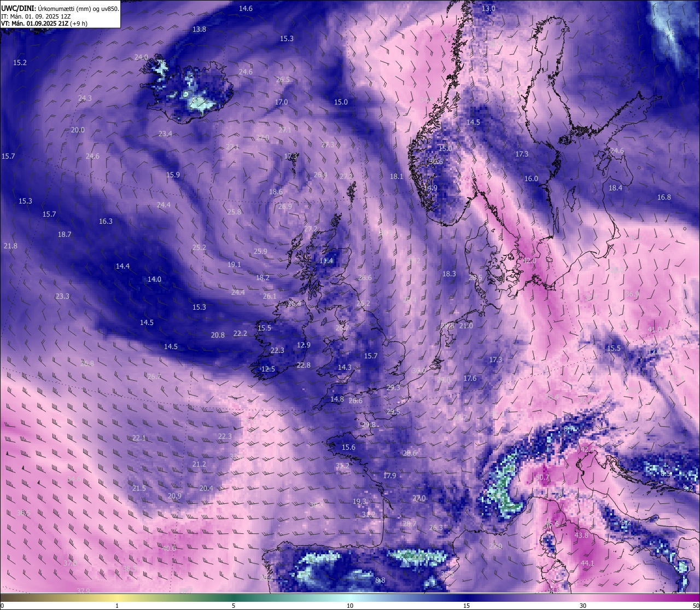
Task: Click the map value 26.3
Action: point(436,527)
